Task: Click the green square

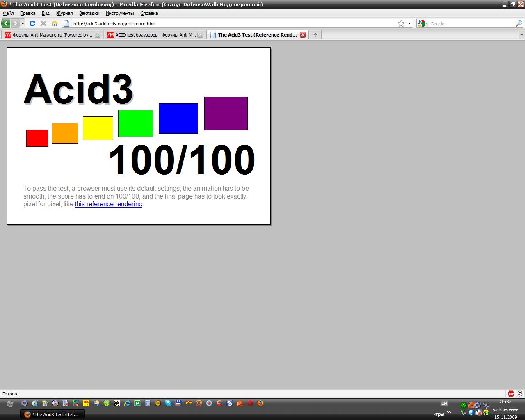Action: click(136, 123)
